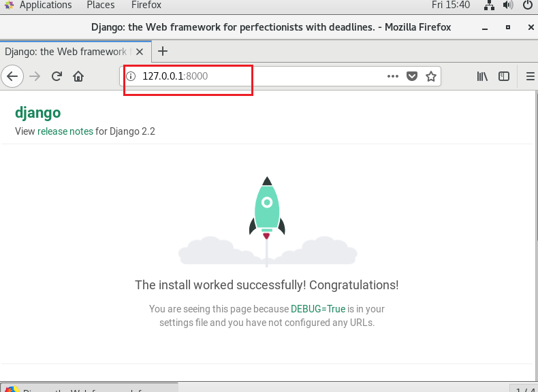Select the Django Web framework tab

(76, 52)
